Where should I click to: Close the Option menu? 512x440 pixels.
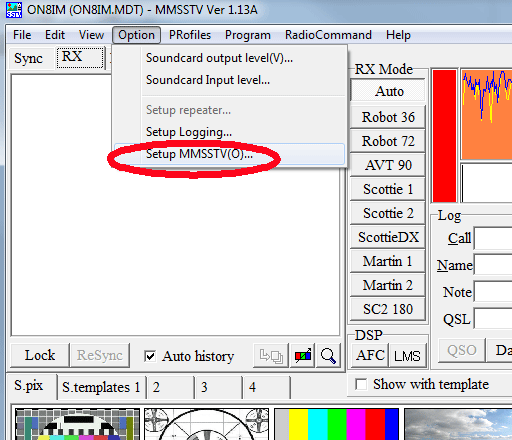click(137, 35)
